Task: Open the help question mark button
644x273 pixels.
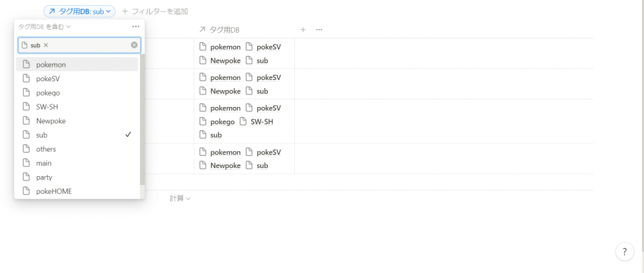Action: [625, 251]
